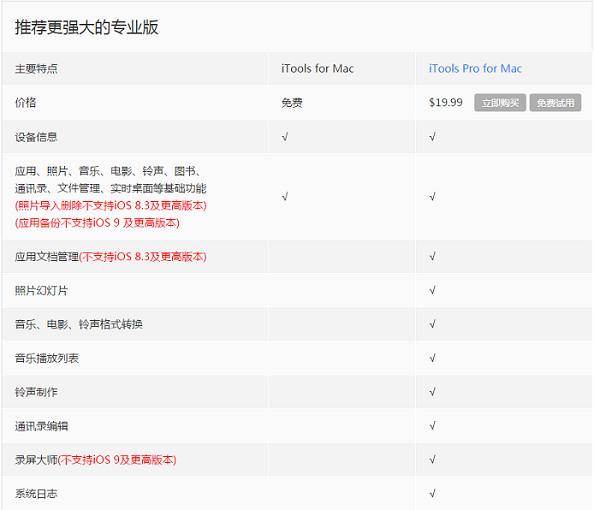Viewport: 594px width, 510px height.
Task: Click Pro checkmark for 通讯录编辑
Action: click(432, 426)
